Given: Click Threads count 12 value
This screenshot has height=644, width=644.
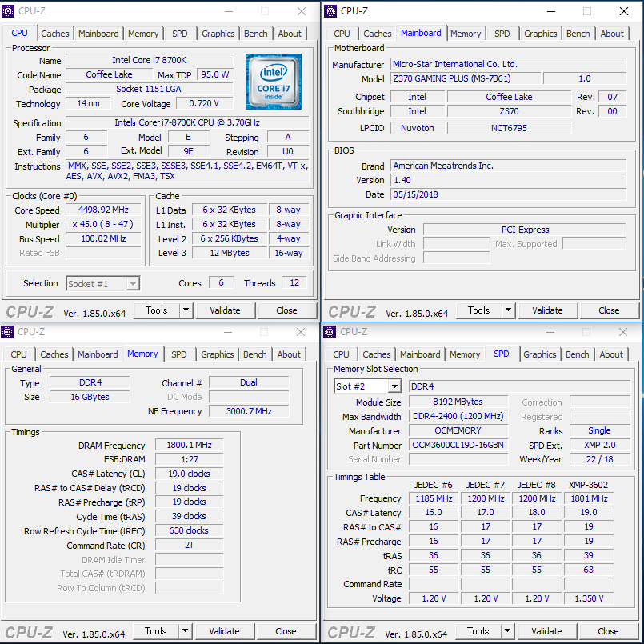Looking at the screenshot, I should [x=294, y=282].
